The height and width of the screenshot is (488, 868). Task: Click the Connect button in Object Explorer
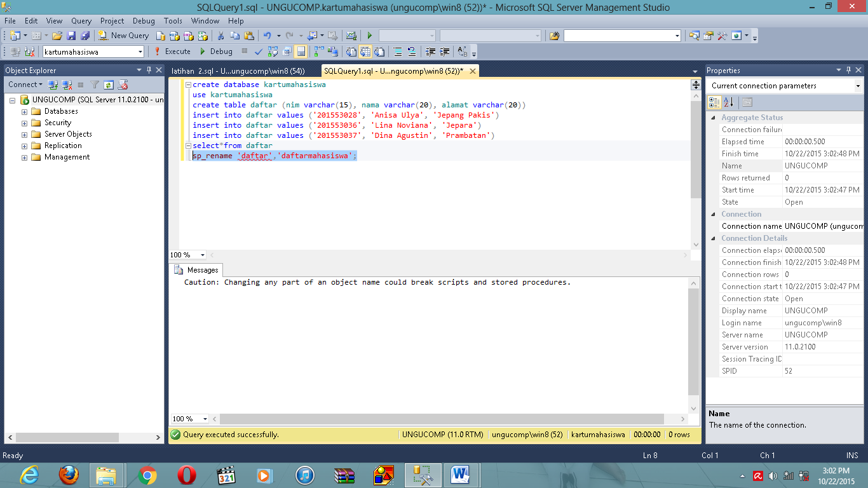[x=23, y=84]
